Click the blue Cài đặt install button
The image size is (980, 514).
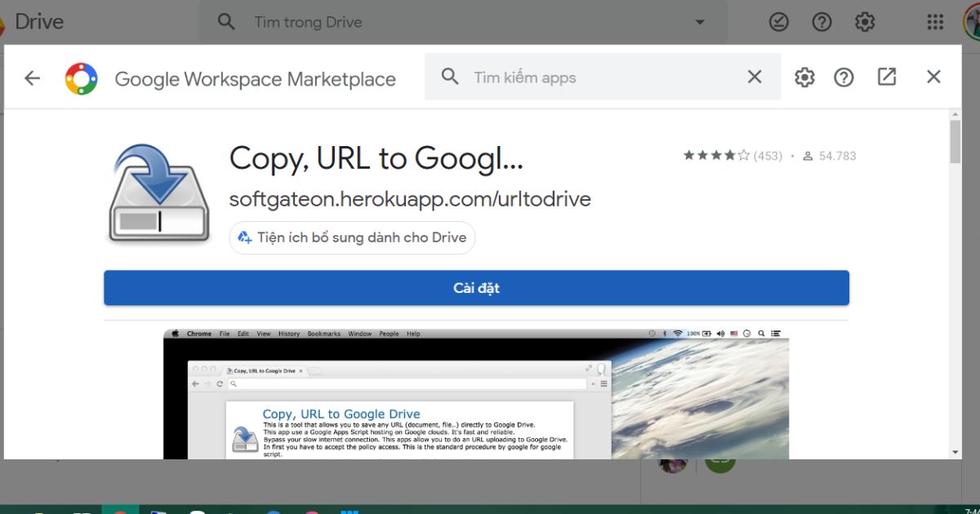coord(476,288)
